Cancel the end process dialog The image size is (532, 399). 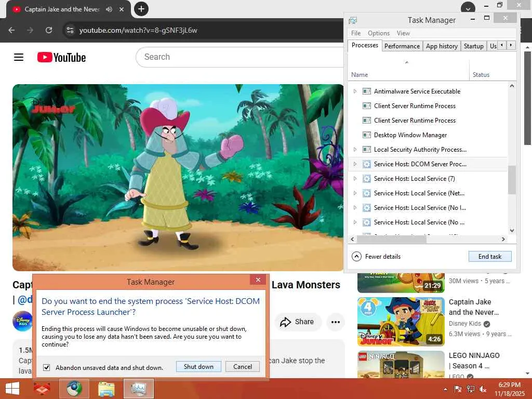tap(243, 366)
